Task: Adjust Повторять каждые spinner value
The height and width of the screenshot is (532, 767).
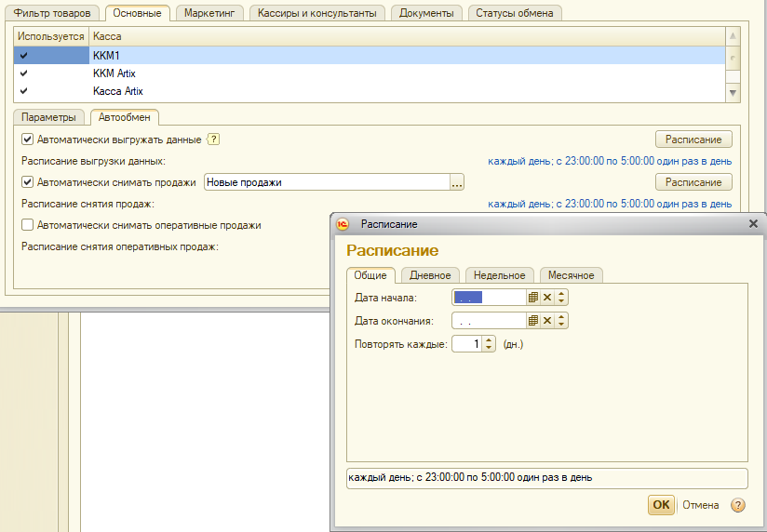Action: pos(490,344)
